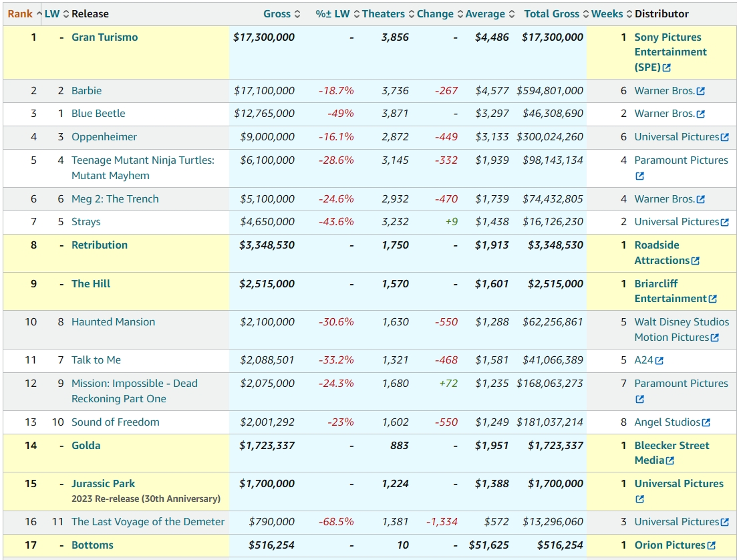Open external link icon beside A24
This screenshot has width=739, height=560.
pyautogui.click(x=659, y=361)
